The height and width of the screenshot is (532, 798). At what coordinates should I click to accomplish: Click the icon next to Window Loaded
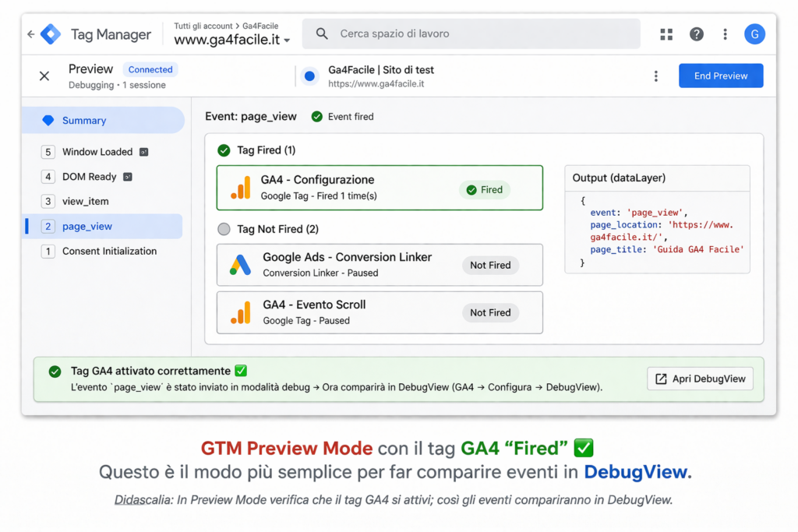tap(144, 152)
